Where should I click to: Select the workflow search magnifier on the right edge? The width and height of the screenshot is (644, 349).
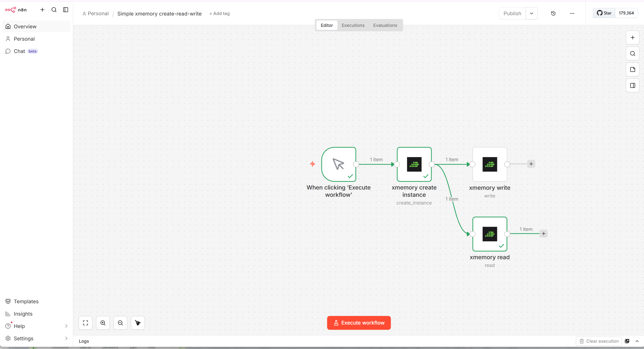(633, 53)
